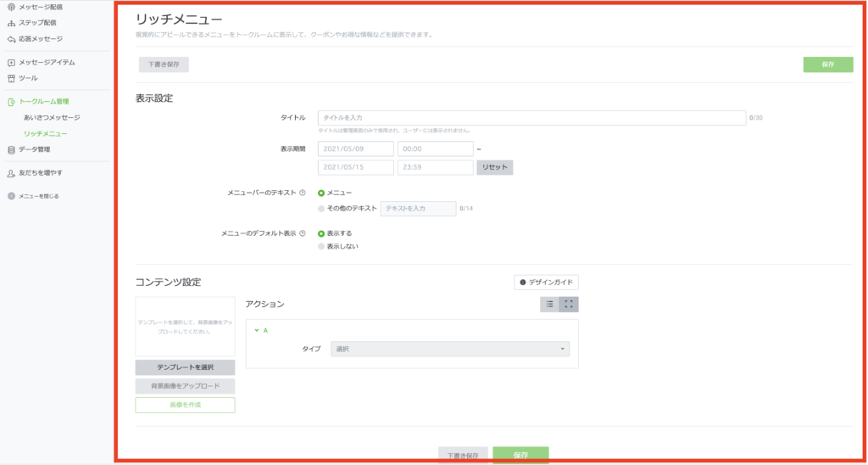Click help icon beside メニューのデフォルト表示

coord(303,232)
